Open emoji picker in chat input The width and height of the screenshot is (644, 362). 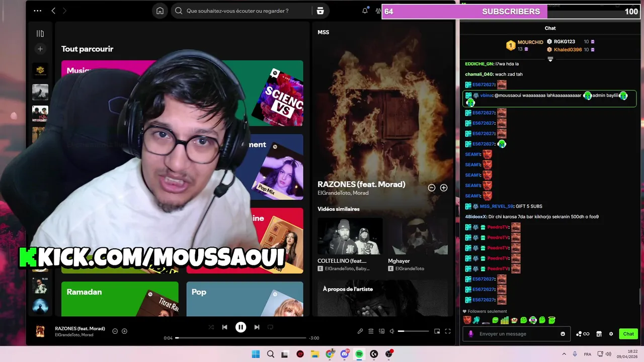point(562,334)
